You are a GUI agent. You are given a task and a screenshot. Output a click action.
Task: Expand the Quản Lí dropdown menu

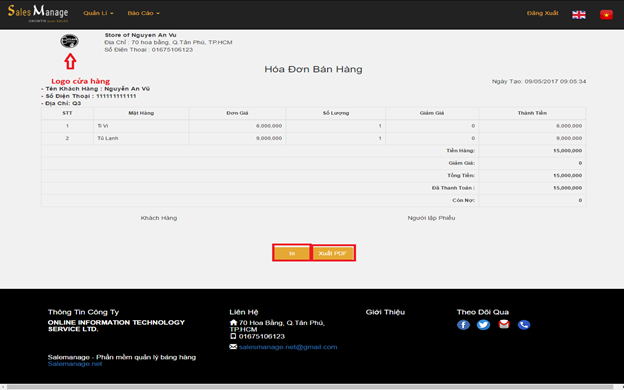tap(98, 13)
